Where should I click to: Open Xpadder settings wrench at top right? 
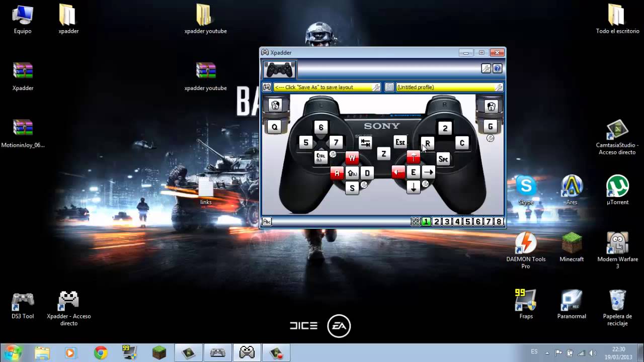[486, 69]
